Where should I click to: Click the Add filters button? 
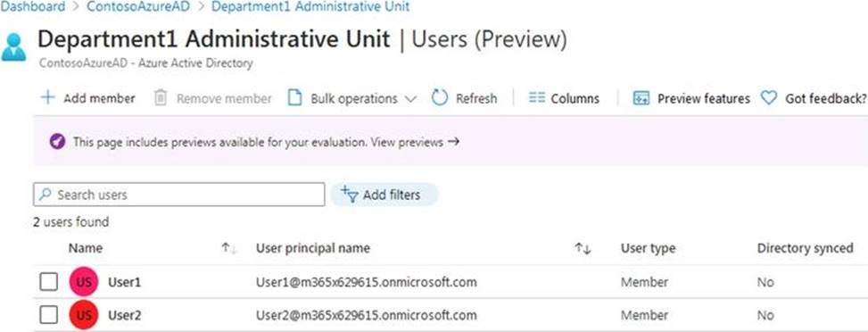(384, 195)
